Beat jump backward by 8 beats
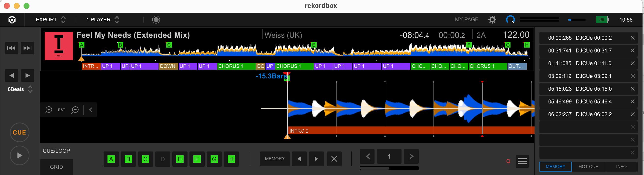Screen dimensions: 644x175 (12, 75)
